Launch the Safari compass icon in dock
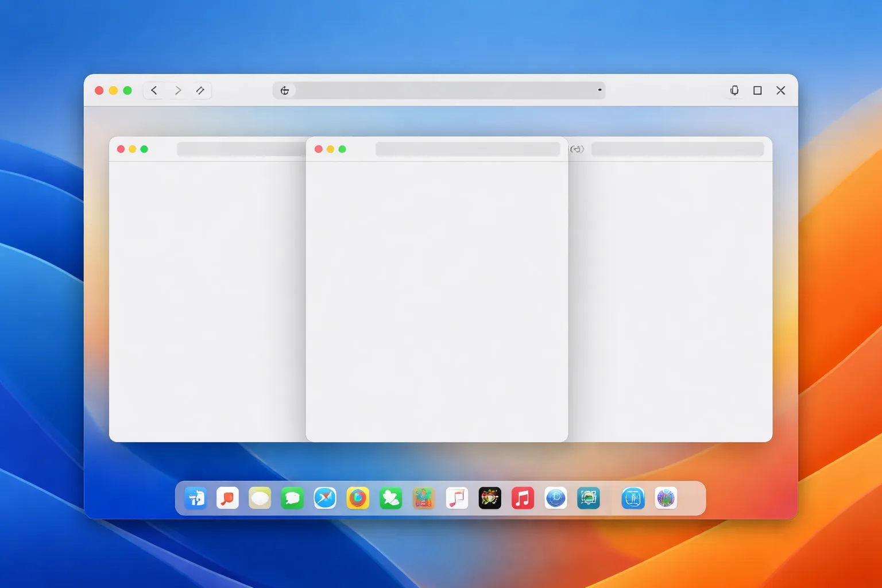The image size is (882, 588). (x=325, y=498)
